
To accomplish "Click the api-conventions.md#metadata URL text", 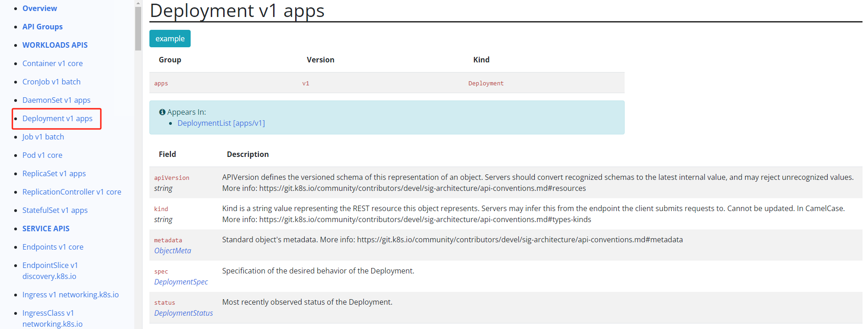I will click(520, 240).
